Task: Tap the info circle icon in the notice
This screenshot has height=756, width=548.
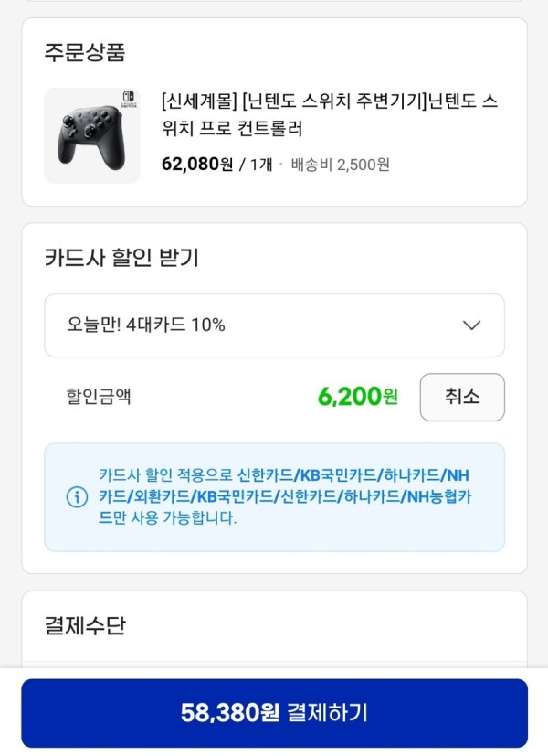Action: 77,497
